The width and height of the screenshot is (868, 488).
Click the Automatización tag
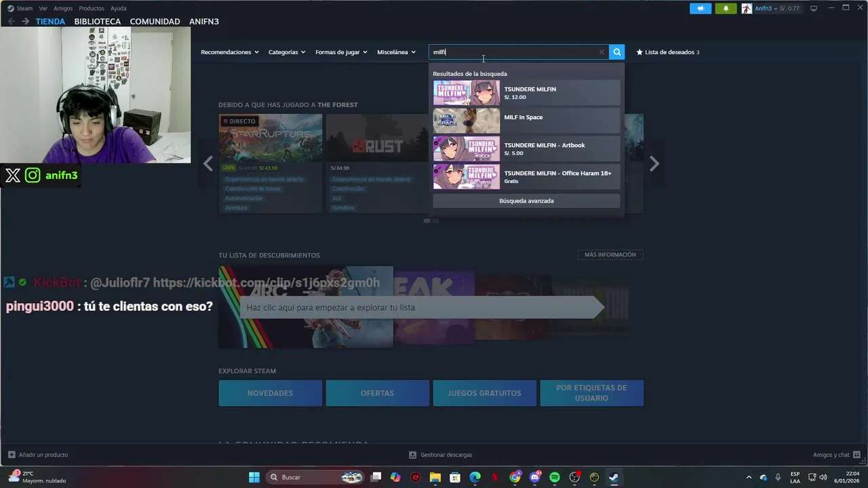coord(243,199)
